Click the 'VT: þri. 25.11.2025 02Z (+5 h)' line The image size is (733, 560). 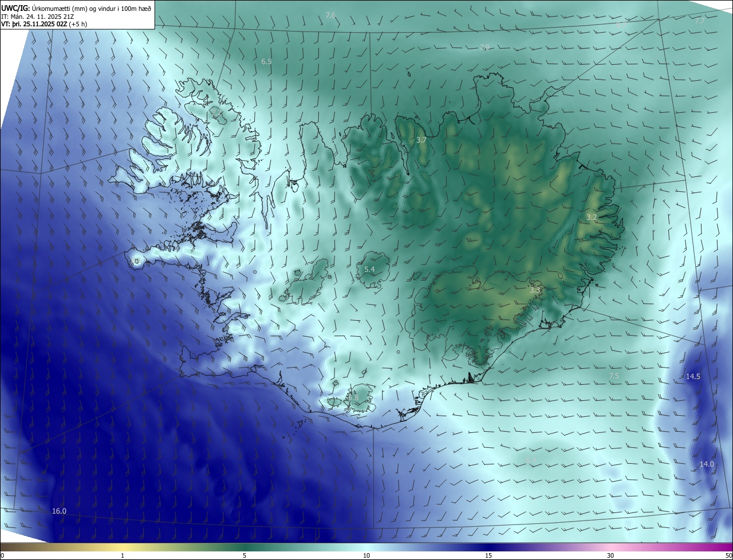click(44, 24)
